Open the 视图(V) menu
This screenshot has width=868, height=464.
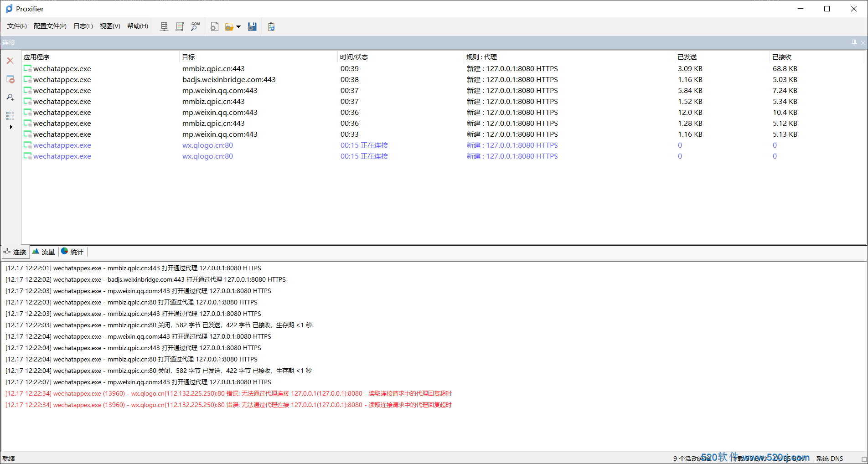point(110,26)
